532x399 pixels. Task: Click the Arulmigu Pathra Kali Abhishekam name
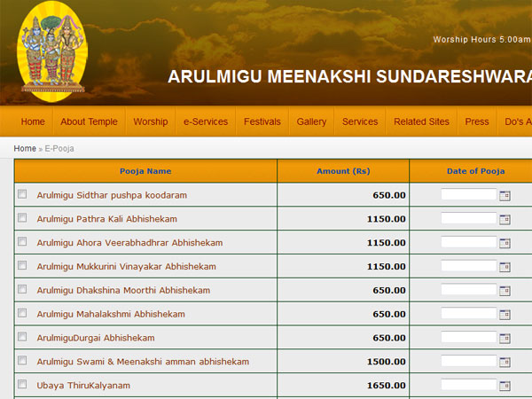tap(107, 219)
